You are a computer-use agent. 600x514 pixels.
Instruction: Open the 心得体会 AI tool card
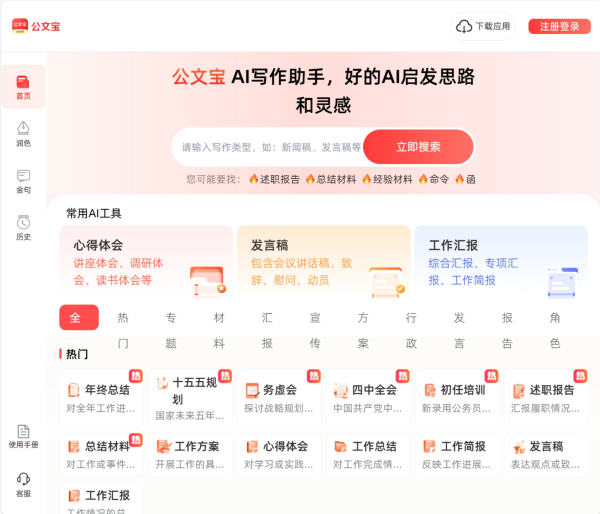pyautogui.click(x=146, y=263)
